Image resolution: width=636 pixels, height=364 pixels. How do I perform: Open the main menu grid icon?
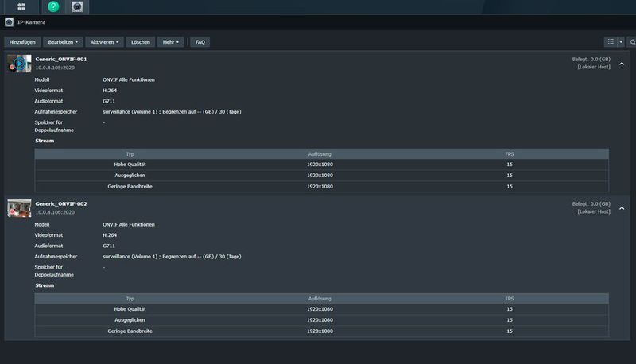[21, 7]
